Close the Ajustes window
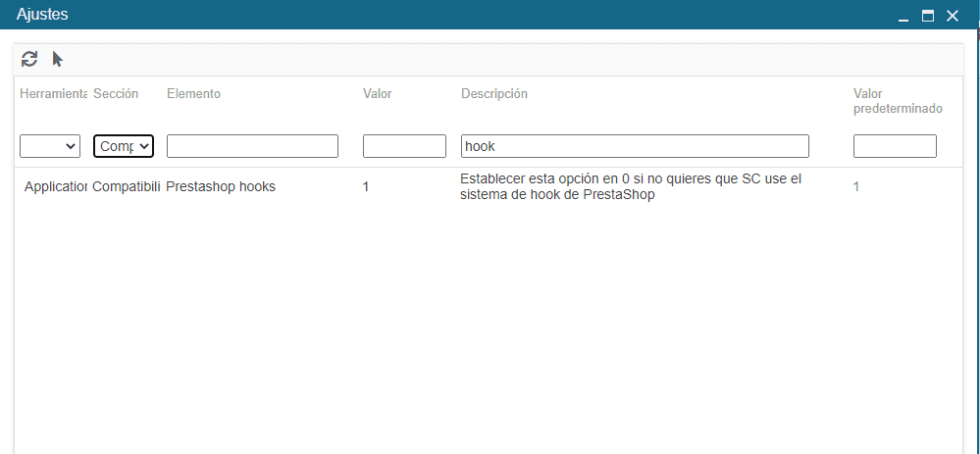 pos(952,16)
